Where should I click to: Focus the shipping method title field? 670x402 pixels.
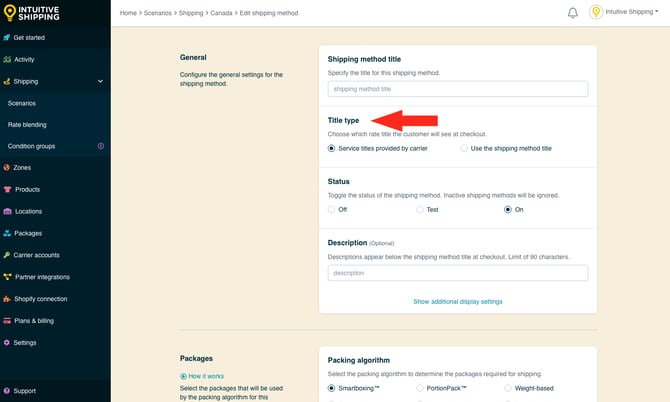(458, 89)
